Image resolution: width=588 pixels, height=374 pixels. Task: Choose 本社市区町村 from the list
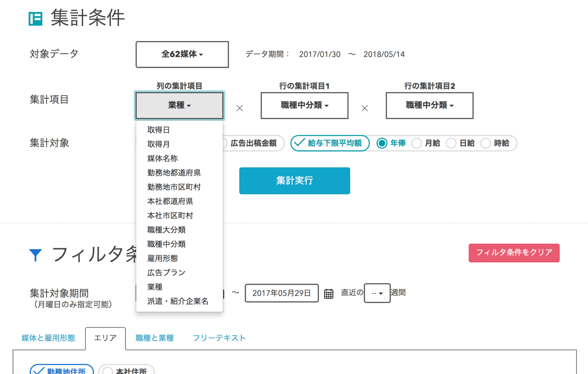point(179,215)
